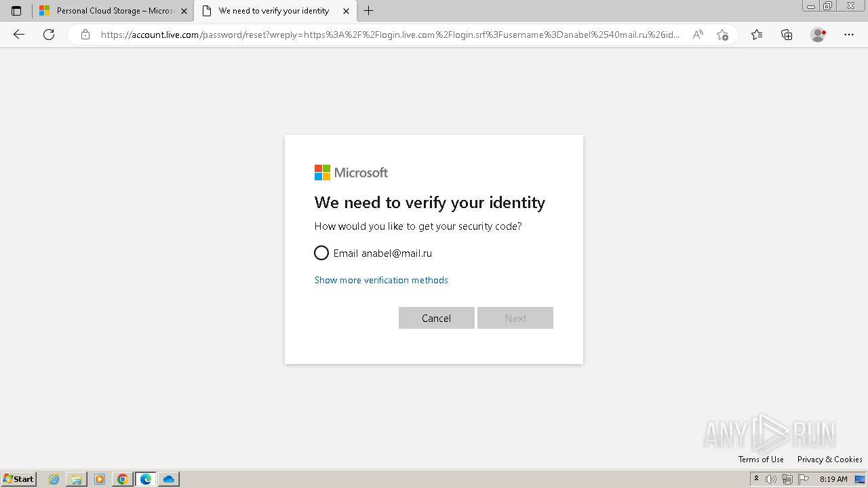Add page to favorites star-plus icon
The image size is (868, 488).
coord(722,35)
